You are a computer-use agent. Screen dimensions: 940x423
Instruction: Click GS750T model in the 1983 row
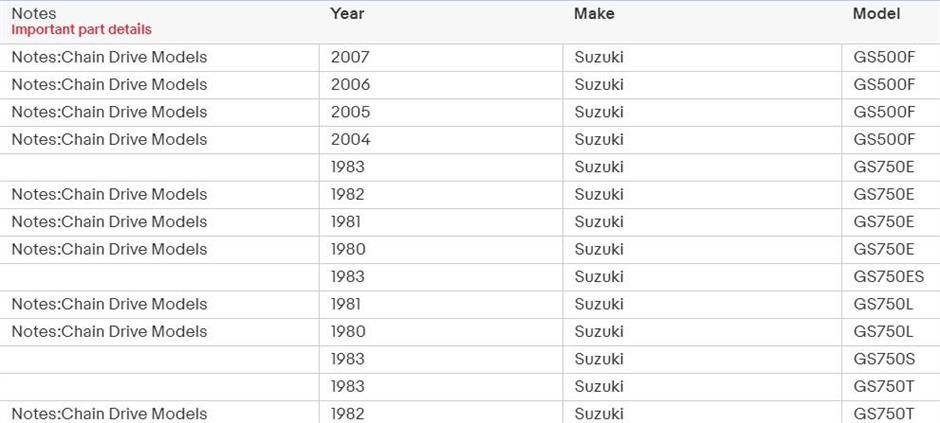coord(884,387)
